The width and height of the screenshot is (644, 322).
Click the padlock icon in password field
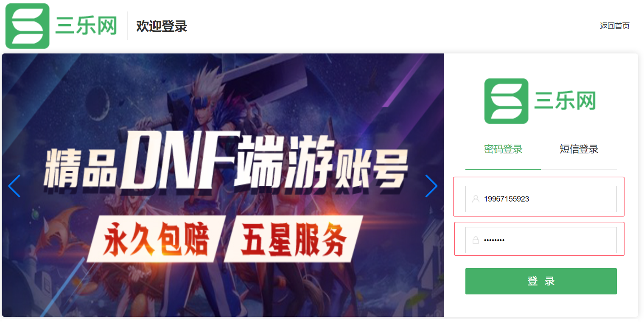coord(476,240)
